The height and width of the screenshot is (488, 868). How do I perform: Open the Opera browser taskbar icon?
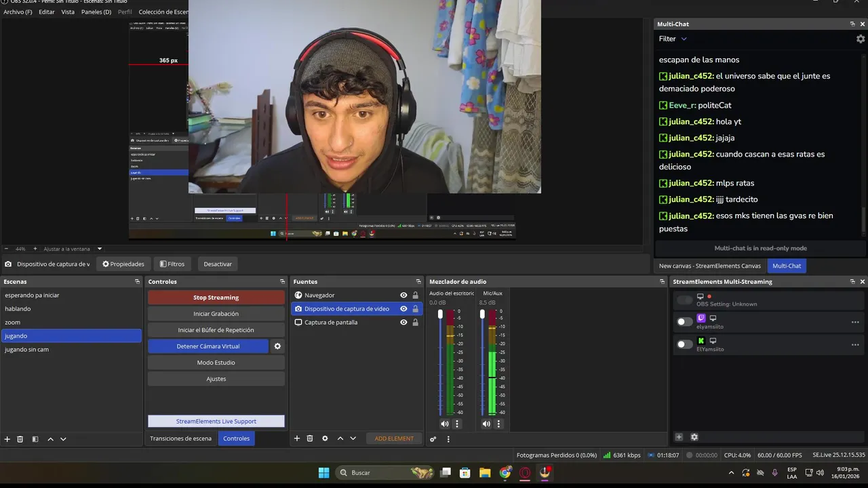tap(525, 472)
